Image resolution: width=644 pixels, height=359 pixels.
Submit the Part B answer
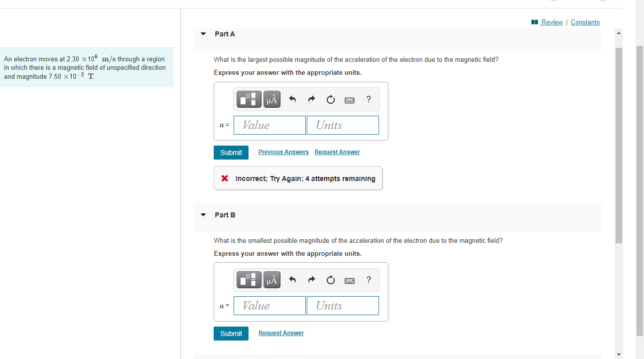point(231,333)
